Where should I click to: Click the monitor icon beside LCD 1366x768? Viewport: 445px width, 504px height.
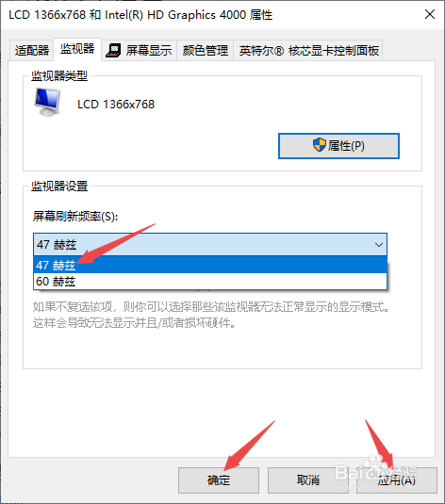tap(48, 102)
